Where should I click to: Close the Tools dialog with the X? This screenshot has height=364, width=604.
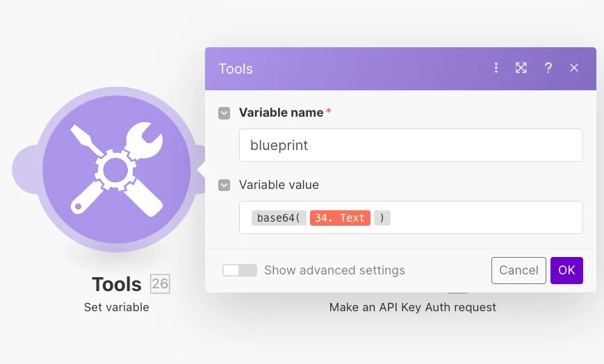click(x=574, y=68)
